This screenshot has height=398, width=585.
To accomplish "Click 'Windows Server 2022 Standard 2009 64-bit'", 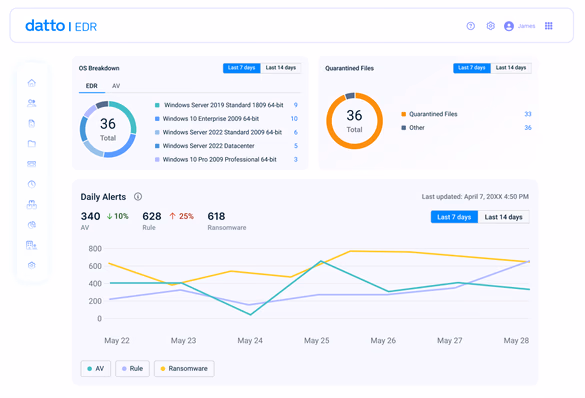I will click(x=222, y=132).
